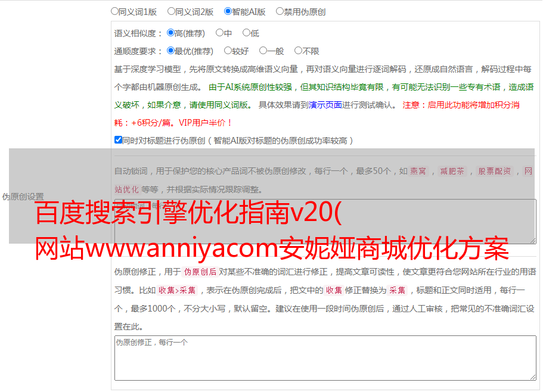This screenshot has width=543, height=392.
Task: Set 语义相似度 to 中
Action: (x=219, y=33)
